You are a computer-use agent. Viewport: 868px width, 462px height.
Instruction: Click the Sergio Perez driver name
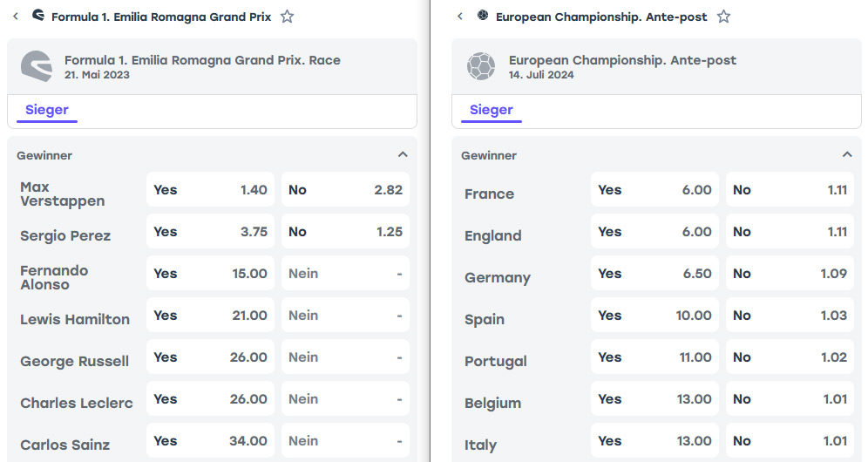65,235
